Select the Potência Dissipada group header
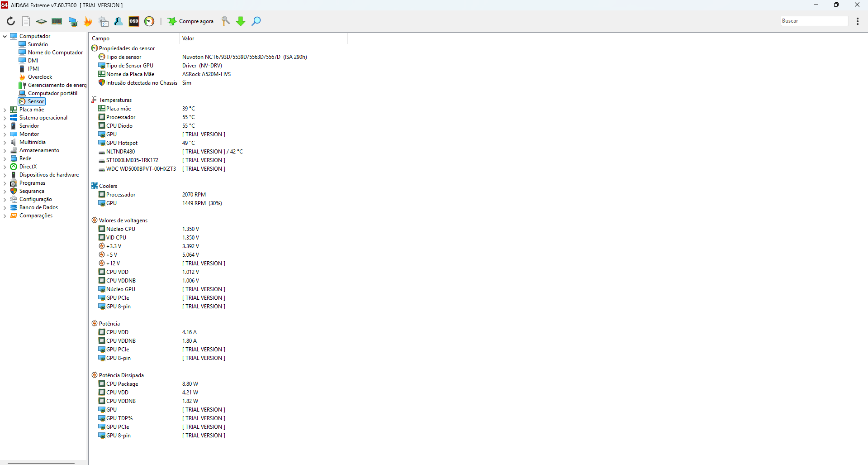868x465 pixels. (118, 375)
